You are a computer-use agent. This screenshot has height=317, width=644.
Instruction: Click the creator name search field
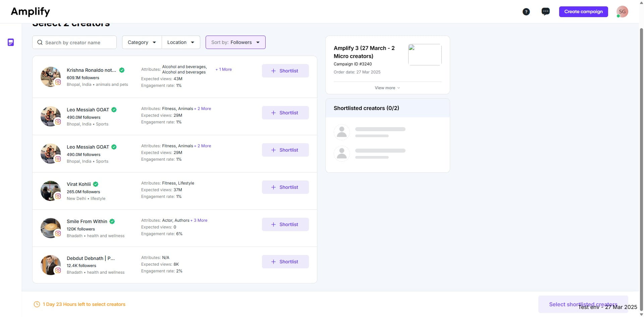pos(80,42)
